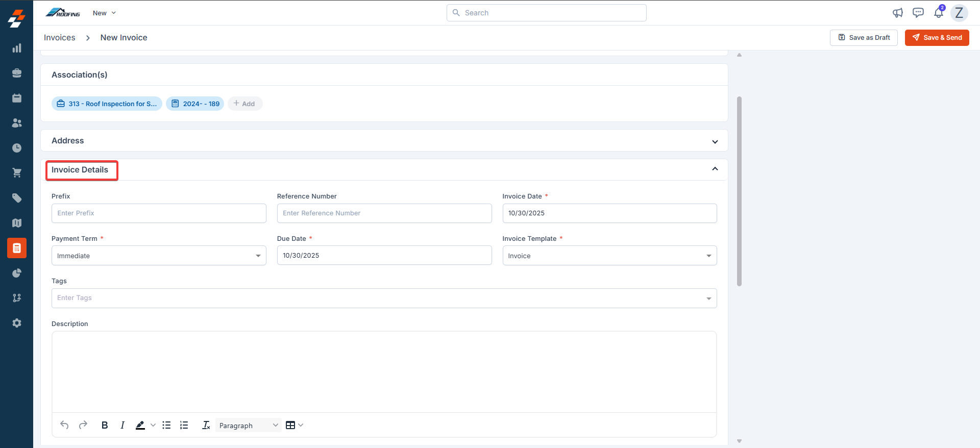Viewport: 980px width, 448px height.
Task: Click the Due Date field
Action: click(x=384, y=255)
